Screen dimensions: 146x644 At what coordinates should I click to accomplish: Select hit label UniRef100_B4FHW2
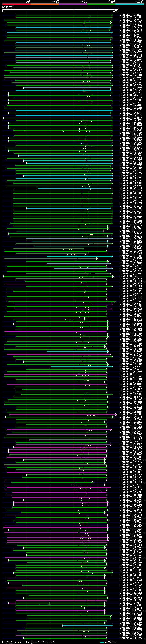pos(131,256)
